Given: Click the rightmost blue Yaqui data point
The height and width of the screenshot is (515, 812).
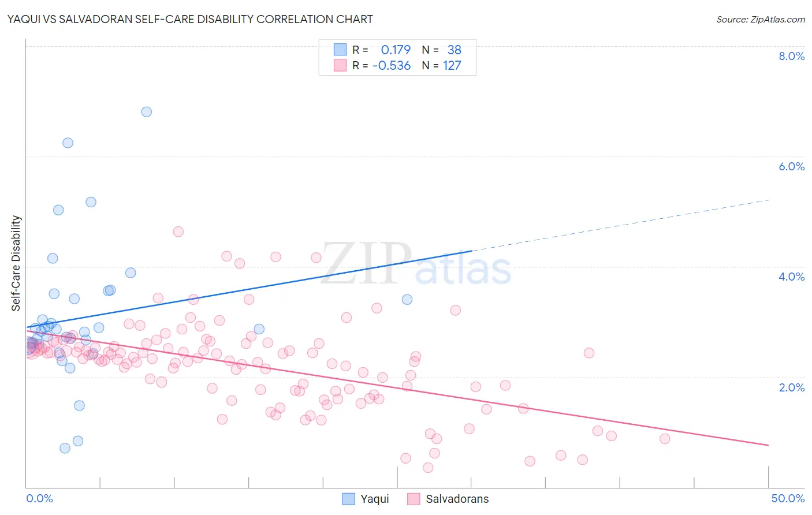Looking at the screenshot, I should pos(407,299).
